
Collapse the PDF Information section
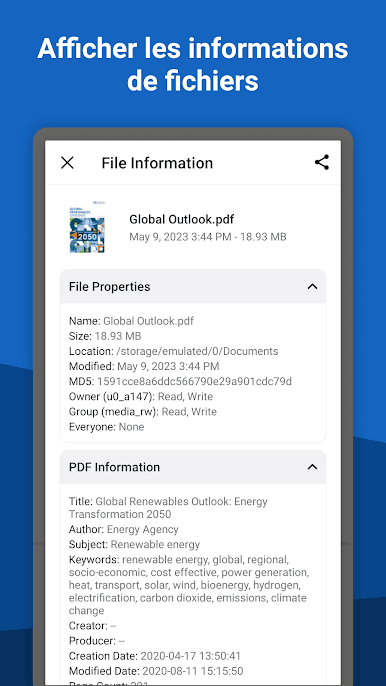coord(312,467)
